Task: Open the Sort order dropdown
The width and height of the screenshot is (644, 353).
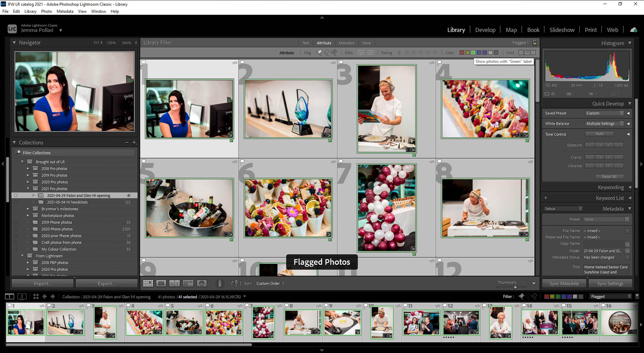Action: 270,284
